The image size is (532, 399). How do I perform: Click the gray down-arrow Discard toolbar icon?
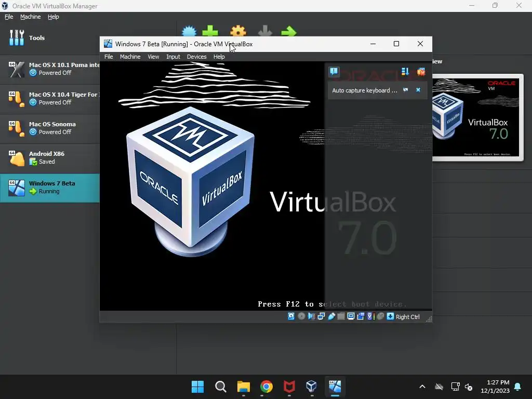click(265, 31)
